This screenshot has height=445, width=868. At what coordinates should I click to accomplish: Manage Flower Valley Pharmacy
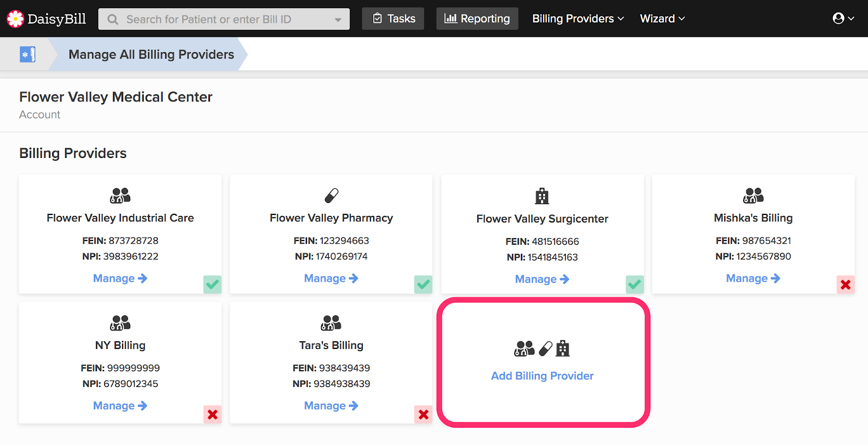point(331,278)
